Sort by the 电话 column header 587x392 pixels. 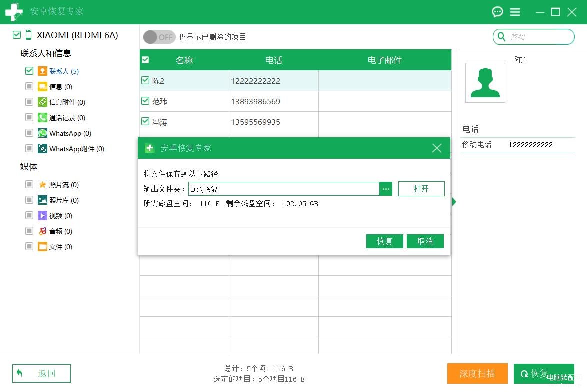(x=273, y=60)
